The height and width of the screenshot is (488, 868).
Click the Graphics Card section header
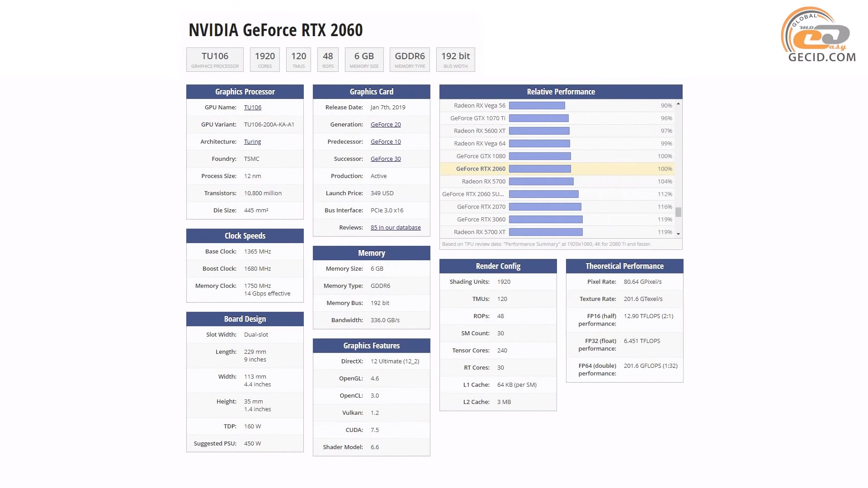click(372, 92)
